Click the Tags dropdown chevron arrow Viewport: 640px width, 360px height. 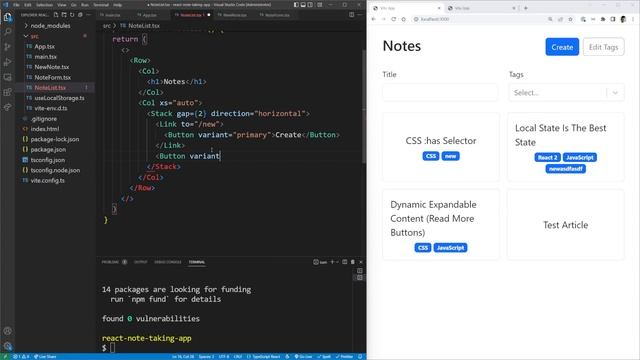pyautogui.click(x=615, y=93)
